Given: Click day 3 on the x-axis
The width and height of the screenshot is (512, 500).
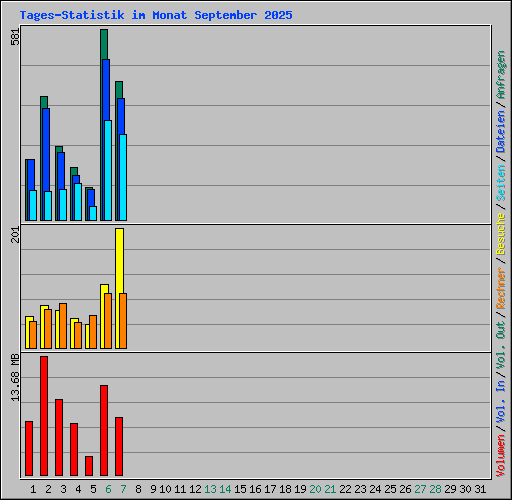Looking at the screenshot, I should (63, 489).
